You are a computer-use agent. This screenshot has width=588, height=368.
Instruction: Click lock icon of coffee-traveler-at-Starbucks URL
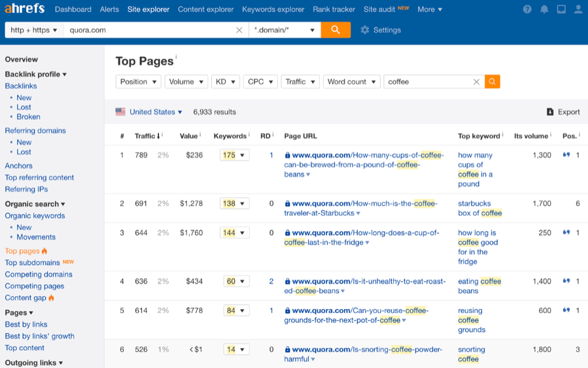pos(287,204)
